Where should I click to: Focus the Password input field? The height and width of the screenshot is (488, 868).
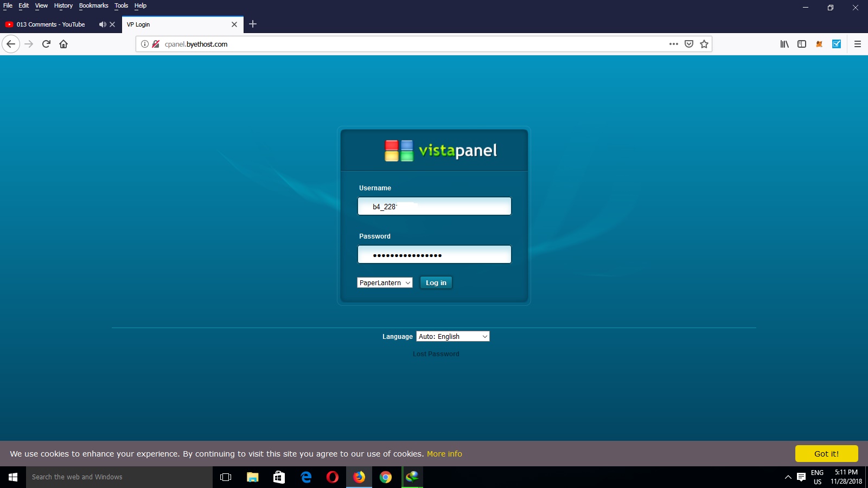coord(435,254)
